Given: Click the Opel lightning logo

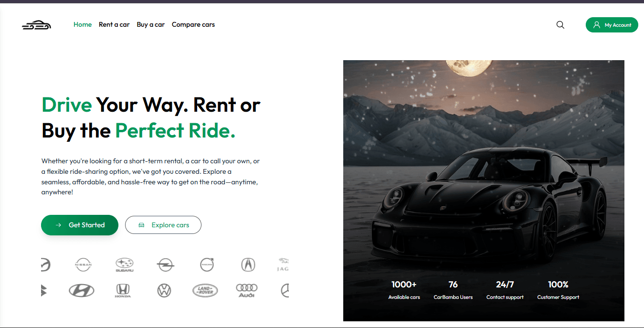Looking at the screenshot, I should click(166, 264).
